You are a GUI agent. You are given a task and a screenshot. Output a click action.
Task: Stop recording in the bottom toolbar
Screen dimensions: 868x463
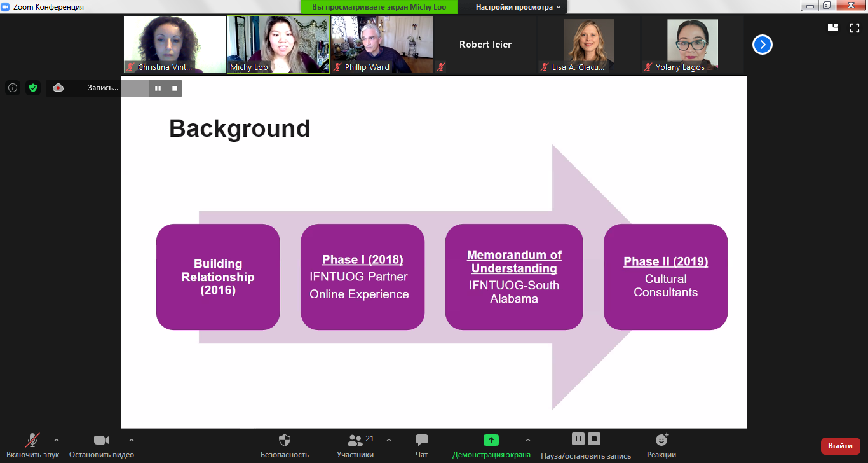coord(594,439)
